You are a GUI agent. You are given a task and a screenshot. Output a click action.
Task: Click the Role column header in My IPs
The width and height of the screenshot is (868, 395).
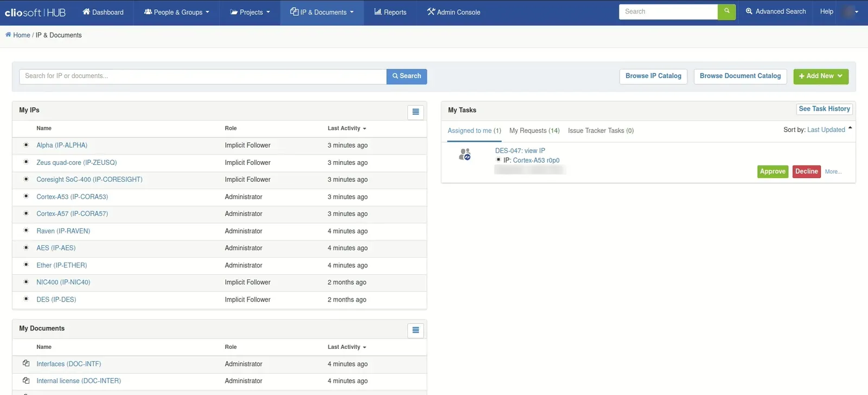point(231,129)
